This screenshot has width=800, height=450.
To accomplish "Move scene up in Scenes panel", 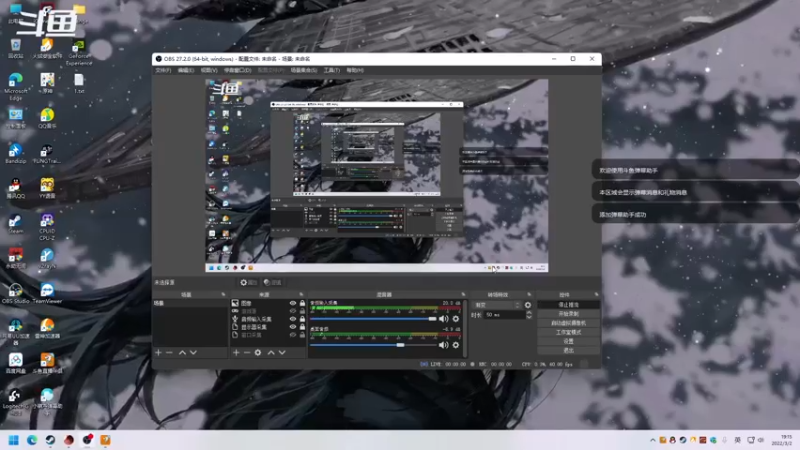I will [182, 353].
